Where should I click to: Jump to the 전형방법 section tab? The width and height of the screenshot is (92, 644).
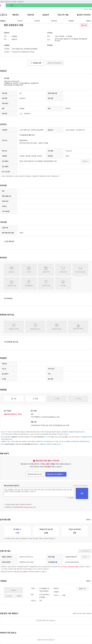point(71,21)
